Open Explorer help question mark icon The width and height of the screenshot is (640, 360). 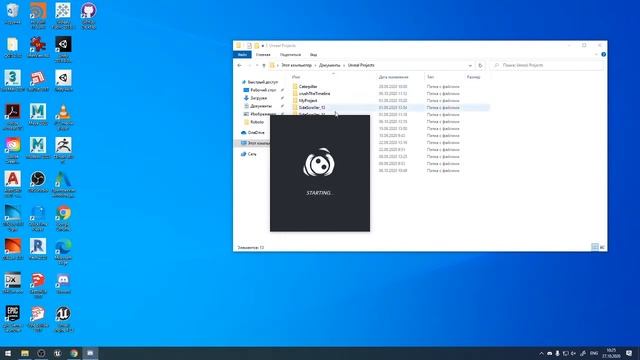pos(603,54)
